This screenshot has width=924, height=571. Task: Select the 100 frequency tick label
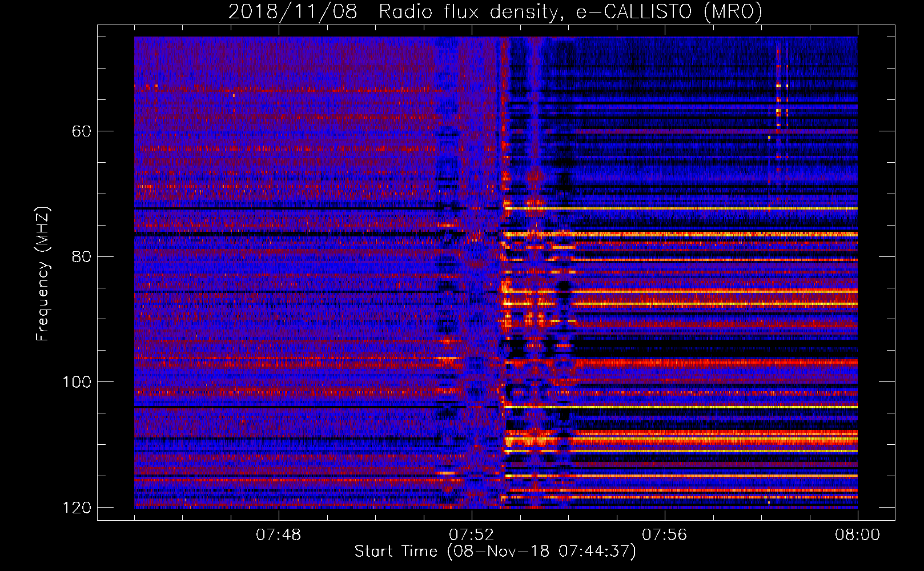coord(77,382)
